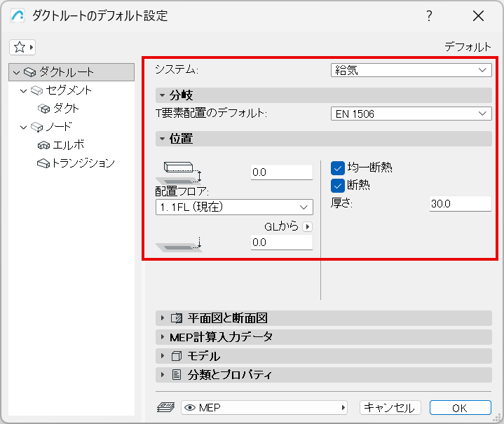
Task: Click the 分類とプロパティ panel list icon
Action: [177, 375]
